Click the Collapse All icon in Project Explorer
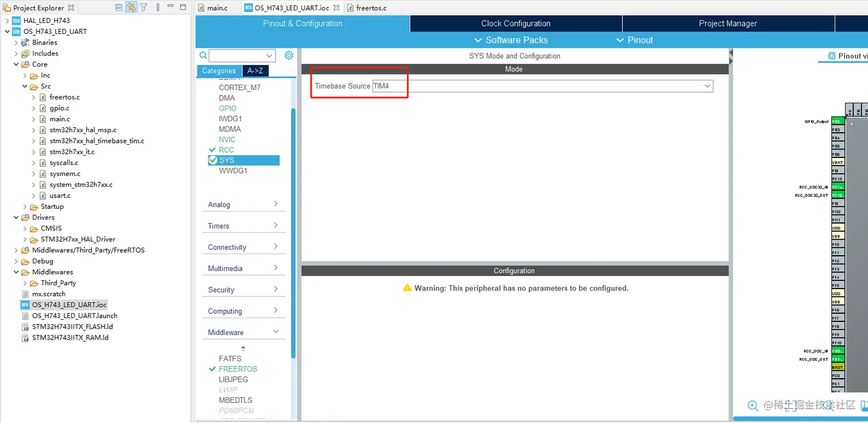Screen dimensions: 868x423 119,7
